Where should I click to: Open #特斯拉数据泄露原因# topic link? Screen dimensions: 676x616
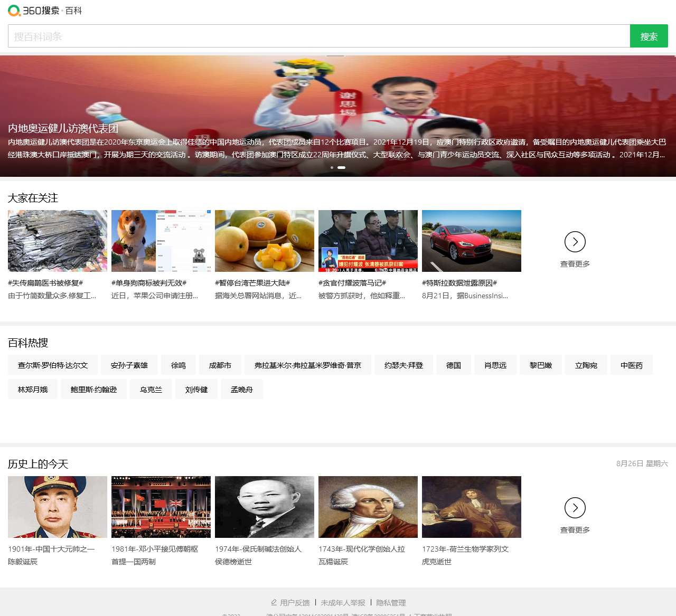pyautogui.click(x=459, y=283)
